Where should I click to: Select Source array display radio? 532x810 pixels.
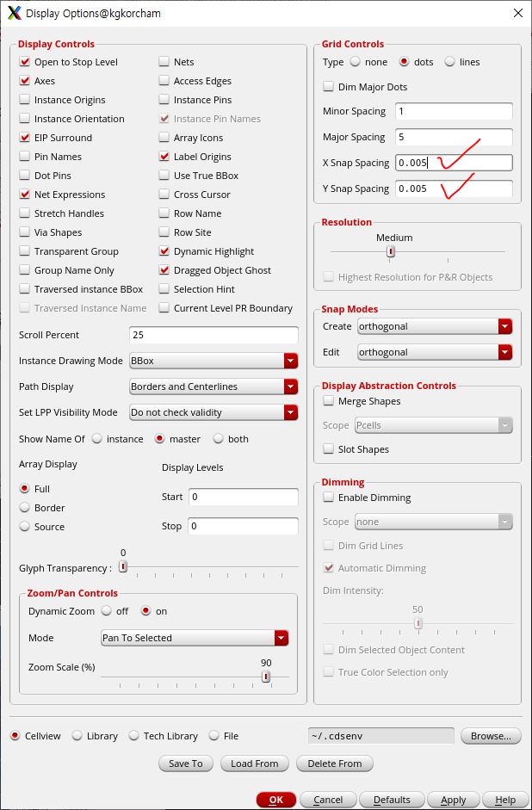pos(24,527)
